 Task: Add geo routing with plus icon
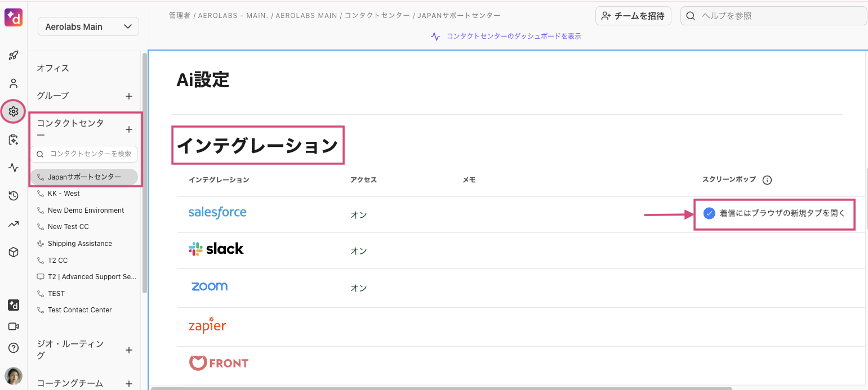(128, 350)
